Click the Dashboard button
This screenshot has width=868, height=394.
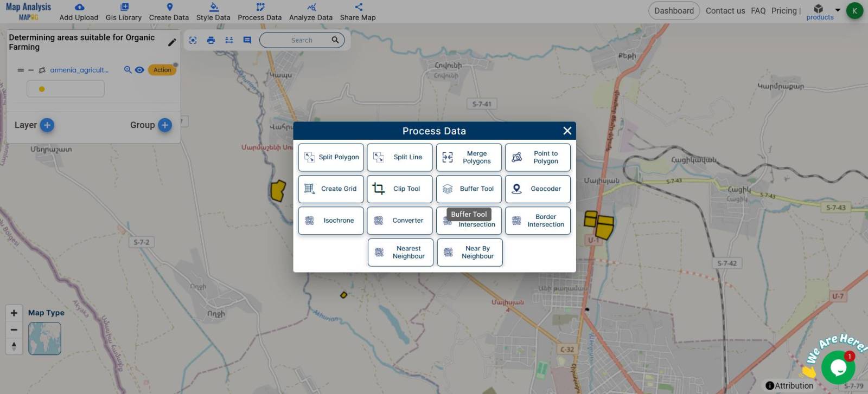point(674,11)
